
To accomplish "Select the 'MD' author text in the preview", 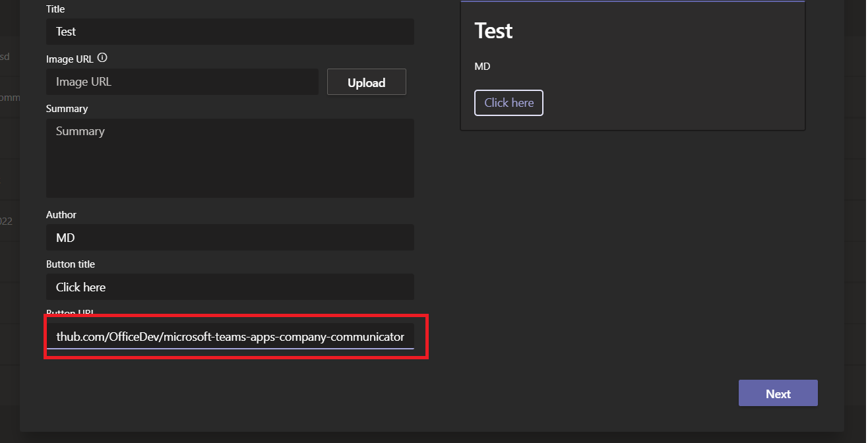I will click(482, 66).
